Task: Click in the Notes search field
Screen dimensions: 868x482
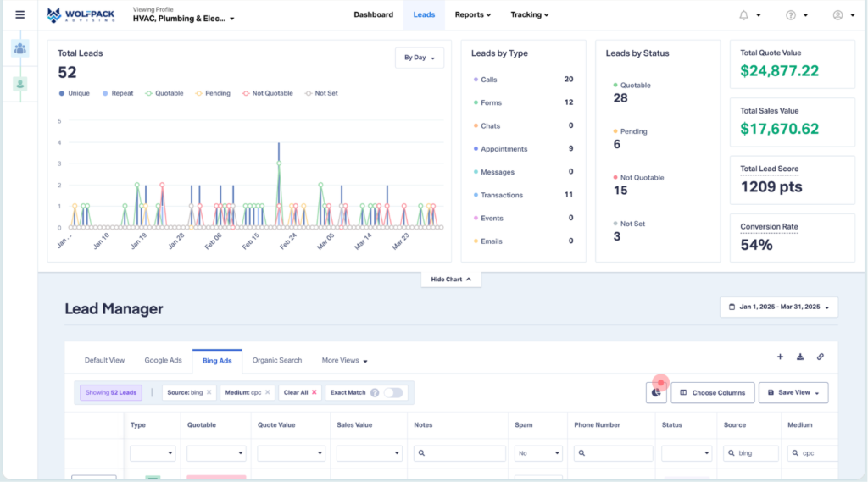Action: tap(459, 452)
